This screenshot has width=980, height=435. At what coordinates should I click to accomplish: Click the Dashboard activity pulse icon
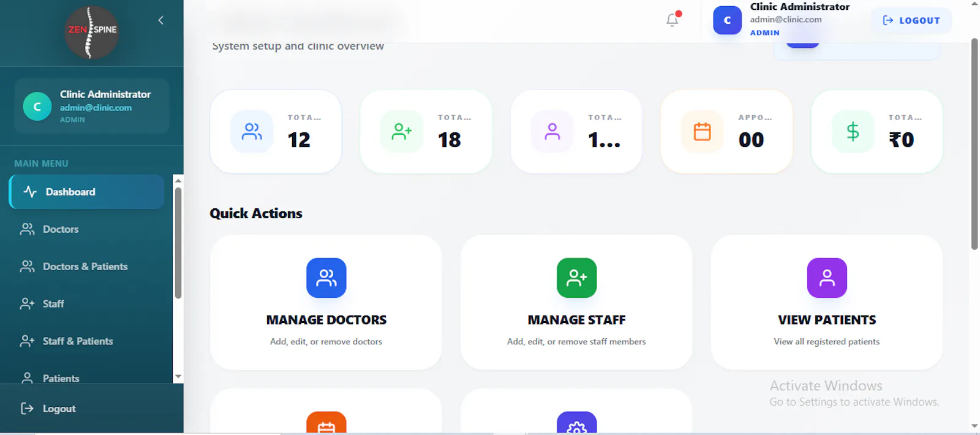[x=30, y=192]
